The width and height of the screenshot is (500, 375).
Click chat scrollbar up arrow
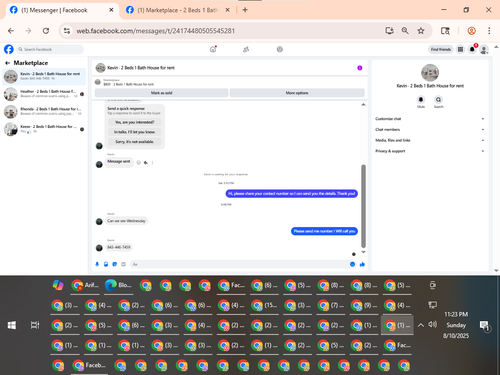point(363,105)
